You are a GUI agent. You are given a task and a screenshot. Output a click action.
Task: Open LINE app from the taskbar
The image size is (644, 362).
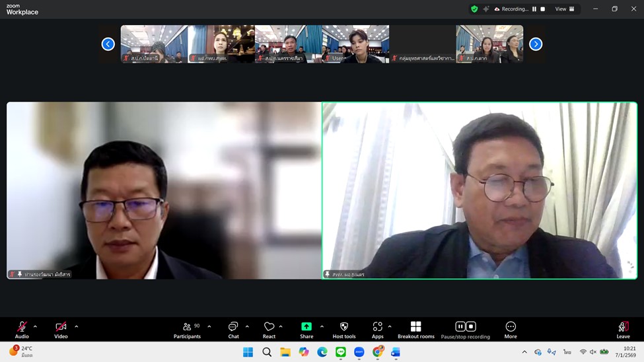pyautogui.click(x=341, y=352)
